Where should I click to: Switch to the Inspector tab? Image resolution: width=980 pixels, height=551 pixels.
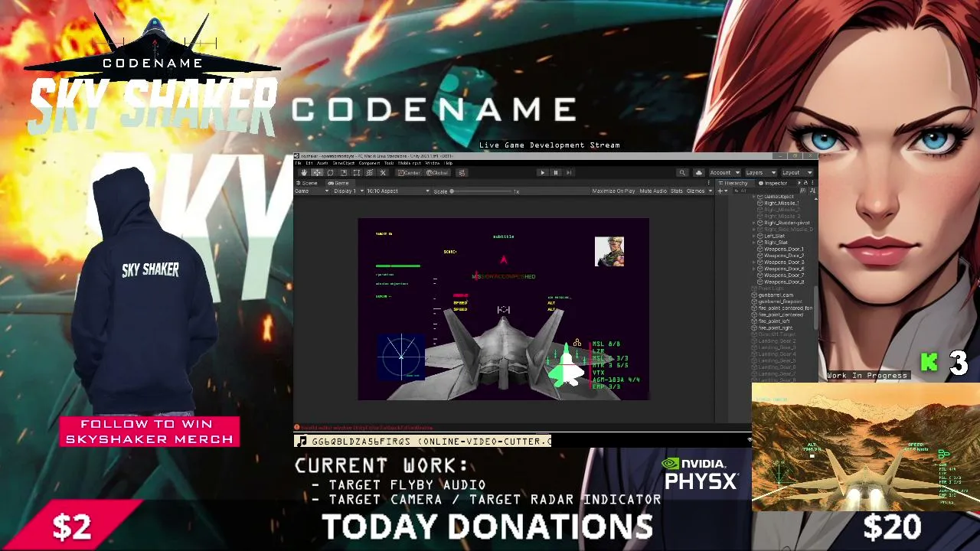pyautogui.click(x=773, y=183)
